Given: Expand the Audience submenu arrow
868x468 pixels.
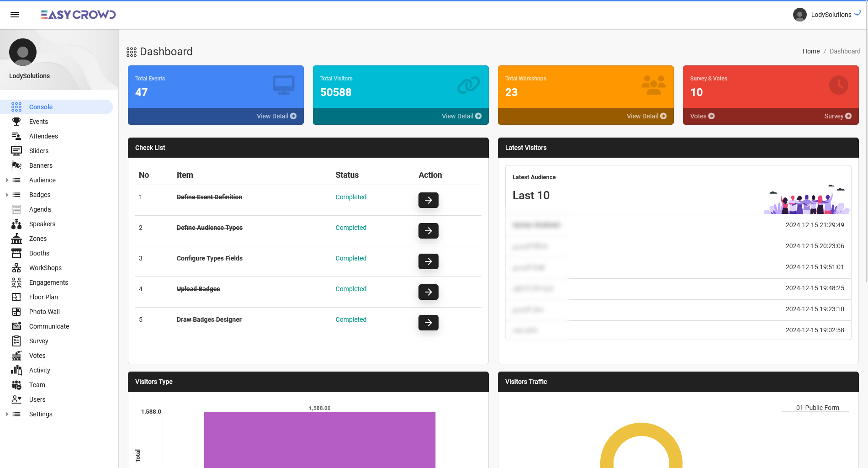Looking at the screenshot, I should pyautogui.click(x=7, y=180).
